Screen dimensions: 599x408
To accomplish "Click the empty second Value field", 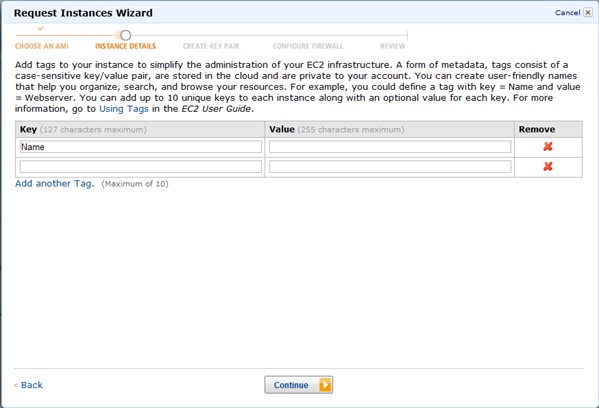I will point(390,167).
